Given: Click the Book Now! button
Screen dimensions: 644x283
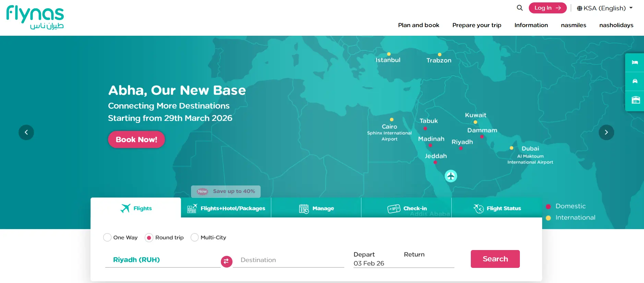Looking at the screenshot, I should [x=136, y=139].
